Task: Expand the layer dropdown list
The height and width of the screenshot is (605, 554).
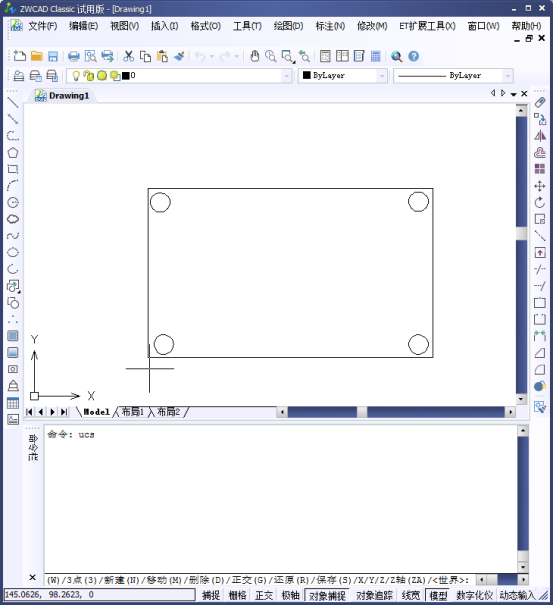Action: pyautogui.click(x=286, y=76)
